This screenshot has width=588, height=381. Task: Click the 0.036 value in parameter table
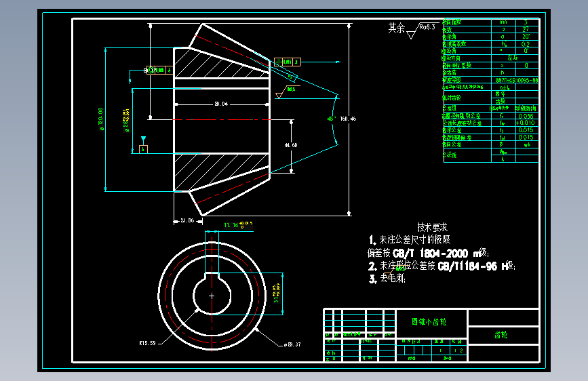[526, 116]
